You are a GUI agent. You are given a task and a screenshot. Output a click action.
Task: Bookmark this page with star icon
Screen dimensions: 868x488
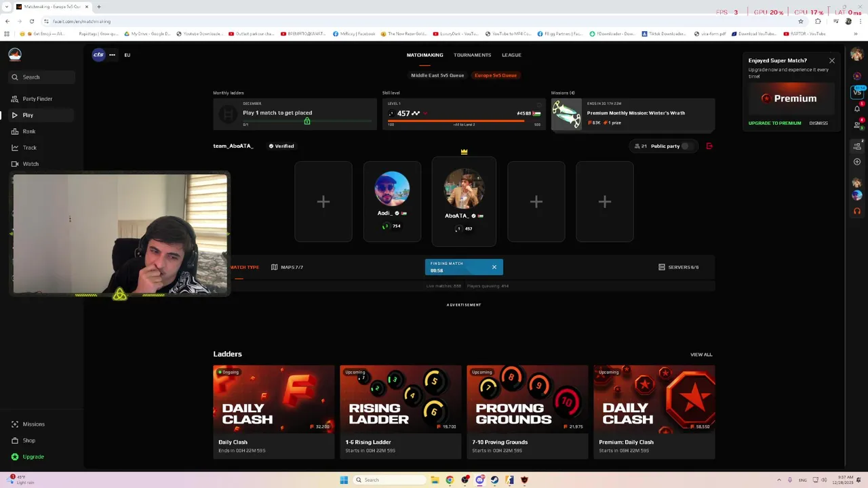tap(800, 21)
